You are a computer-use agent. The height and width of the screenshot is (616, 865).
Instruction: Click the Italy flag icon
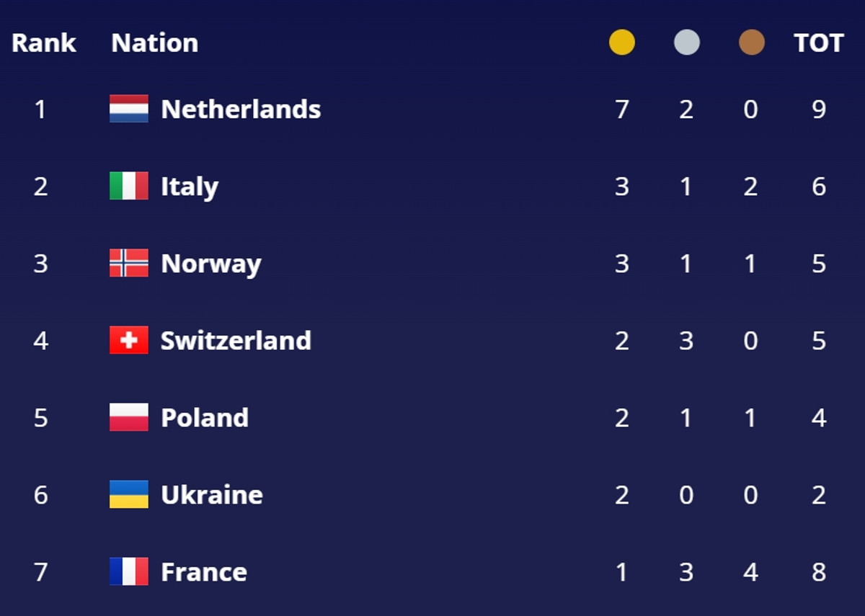click(x=129, y=186)
